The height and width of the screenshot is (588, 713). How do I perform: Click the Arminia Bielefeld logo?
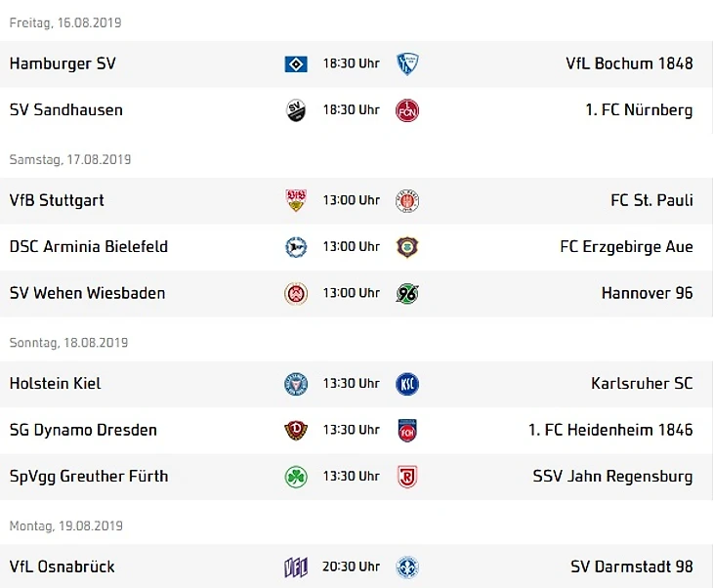click(296, 247)
